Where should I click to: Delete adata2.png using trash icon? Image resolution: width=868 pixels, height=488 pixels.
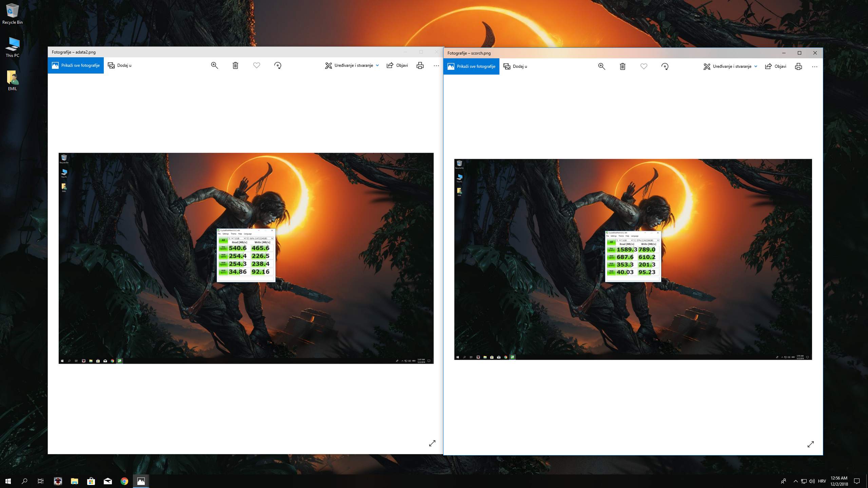click(235, 65)
